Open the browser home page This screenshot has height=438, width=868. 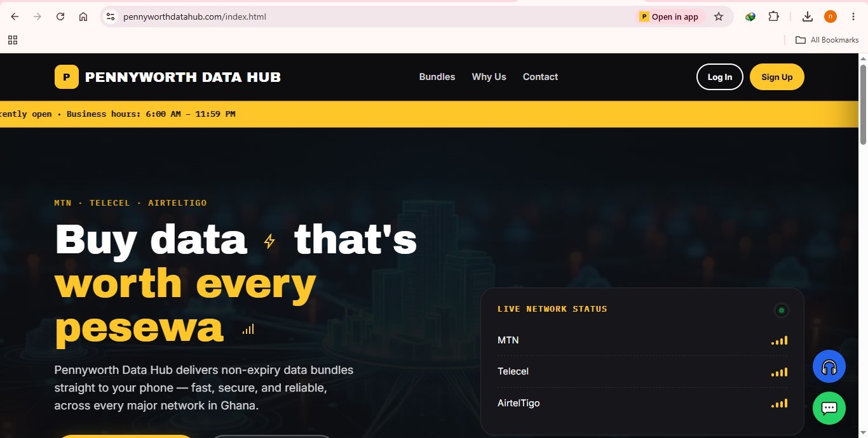(83, 17)
